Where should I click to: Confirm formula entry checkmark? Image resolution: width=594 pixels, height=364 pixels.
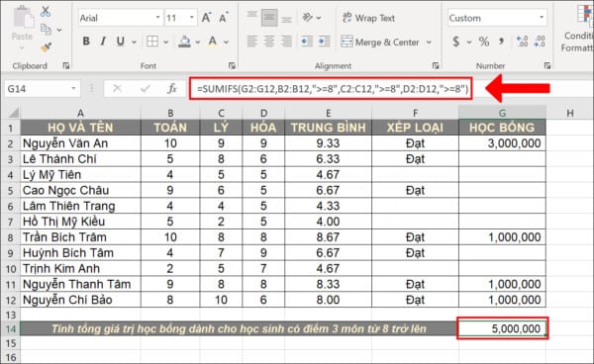pos(146,89)
